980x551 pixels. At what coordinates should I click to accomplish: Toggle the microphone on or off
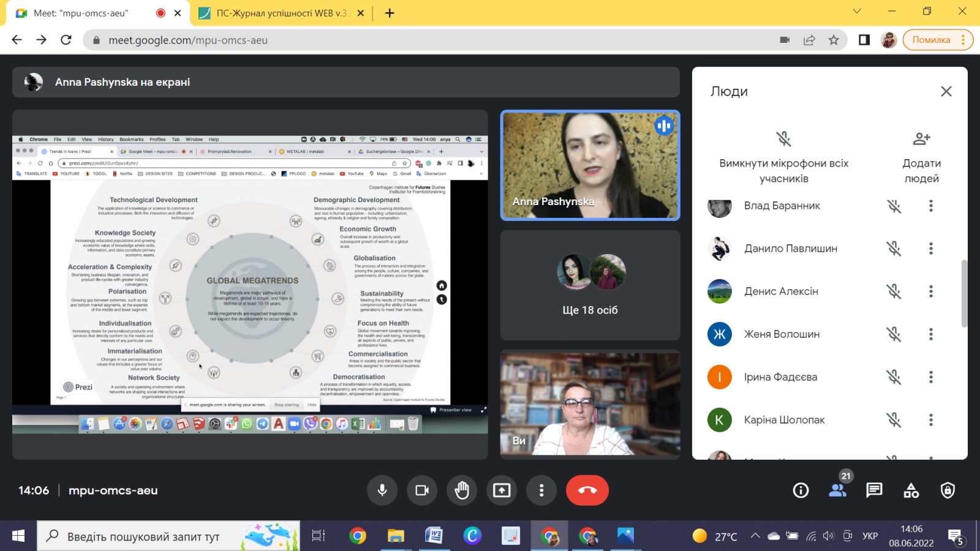tap(382, 490)
